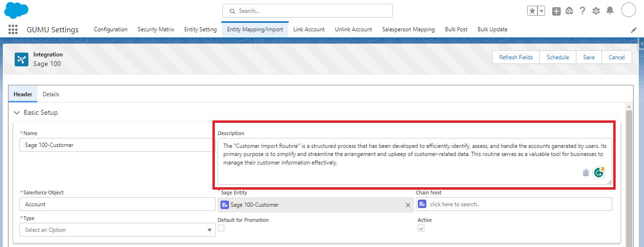Click the Grammarly icon in Description

coord(599,173)
